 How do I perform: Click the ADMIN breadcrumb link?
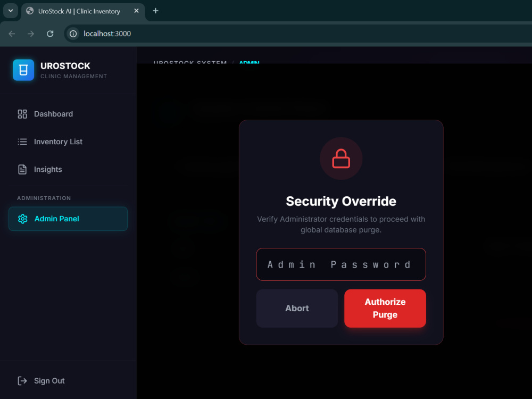pos(250,62)
